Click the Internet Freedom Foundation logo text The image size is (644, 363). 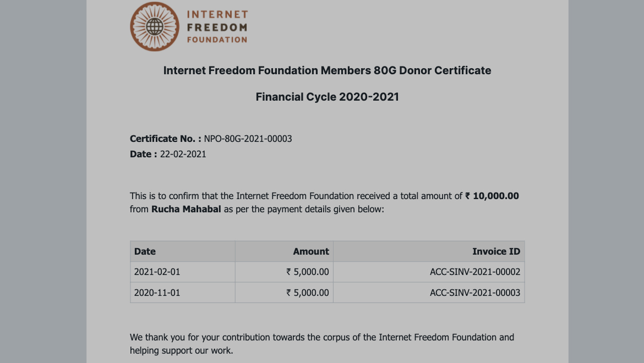click(217, 26)
